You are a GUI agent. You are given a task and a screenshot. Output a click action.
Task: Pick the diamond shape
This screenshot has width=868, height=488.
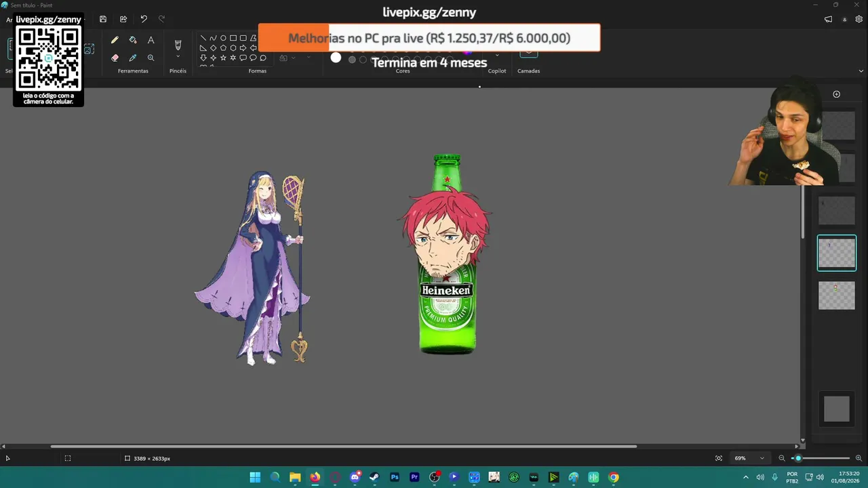[213, 48]
